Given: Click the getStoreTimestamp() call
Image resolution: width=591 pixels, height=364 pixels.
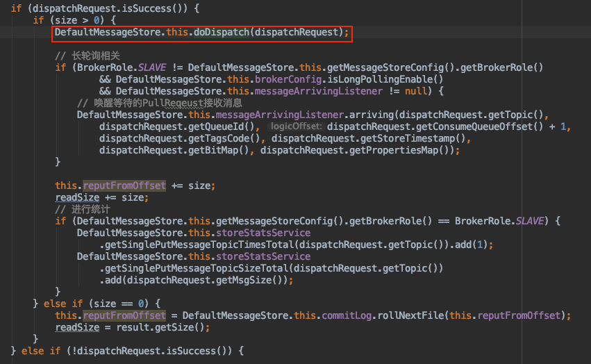Looking at the screenshot, I should pyautogui.click(x=413, y=138).
